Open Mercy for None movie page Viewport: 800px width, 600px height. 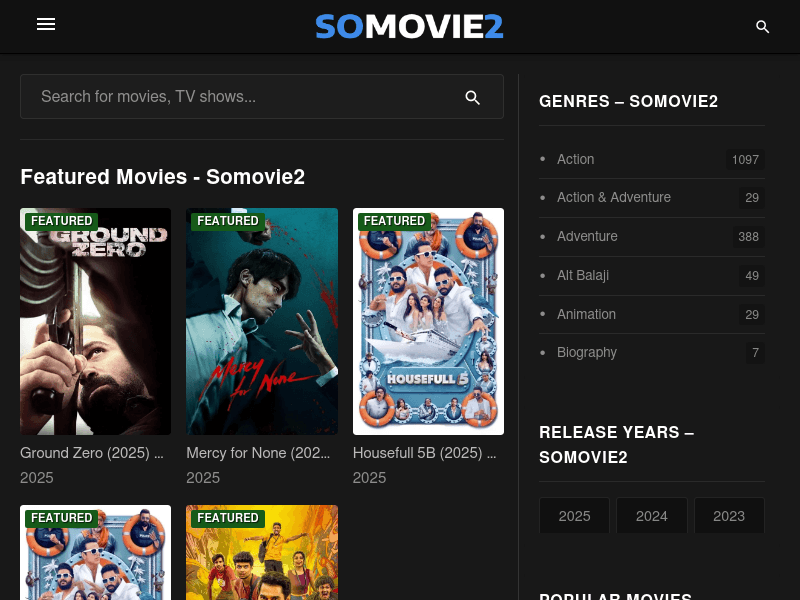pos(258,453)
